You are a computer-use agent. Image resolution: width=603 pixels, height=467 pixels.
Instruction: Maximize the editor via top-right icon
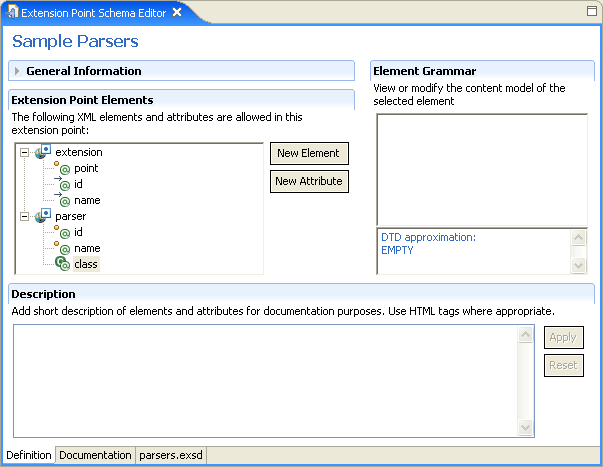pos(592,11)
